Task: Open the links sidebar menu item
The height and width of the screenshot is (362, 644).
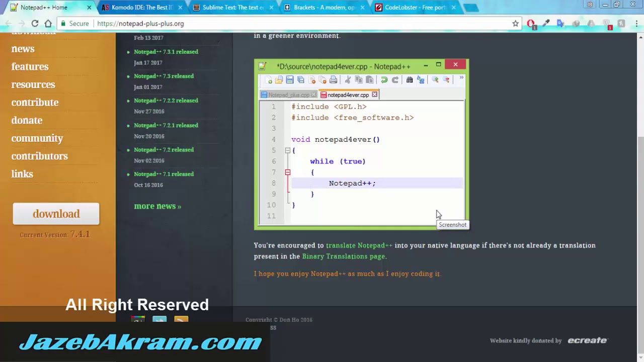Action: [x=22, y=174]
